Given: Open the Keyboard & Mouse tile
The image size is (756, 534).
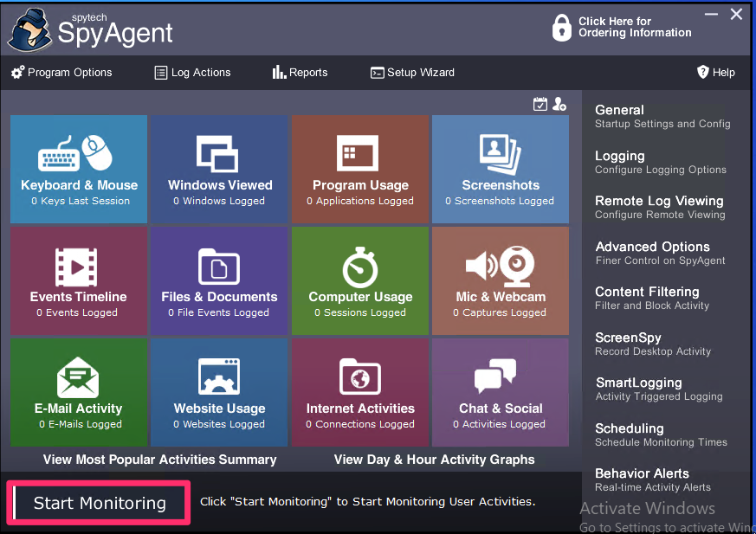Looking at the screenshot, I should (x=79, y=169).
